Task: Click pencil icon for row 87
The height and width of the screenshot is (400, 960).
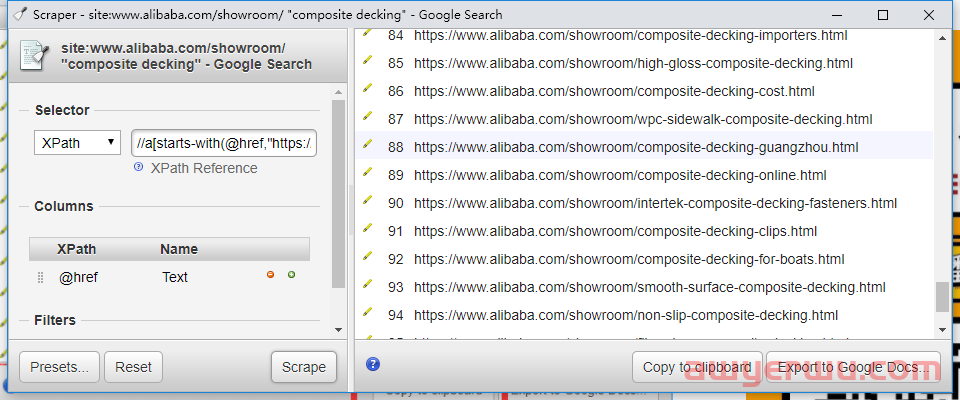Action: coord(367,116)
